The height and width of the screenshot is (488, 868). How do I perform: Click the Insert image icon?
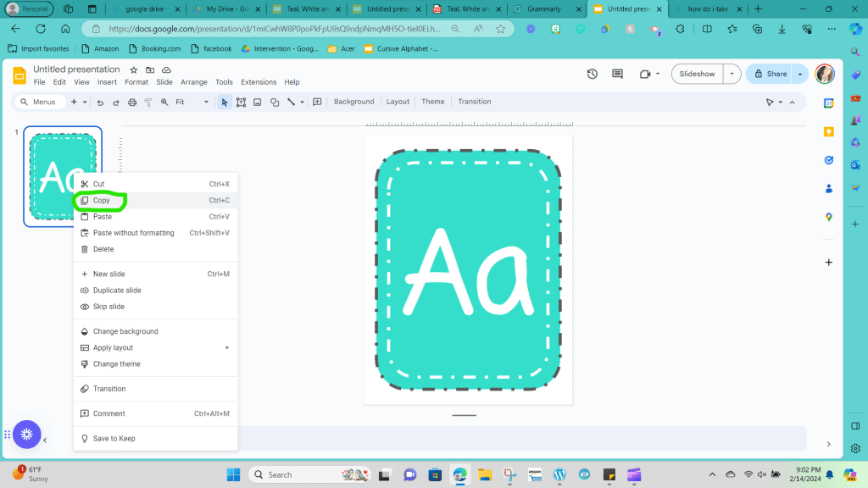click(258, 103)
